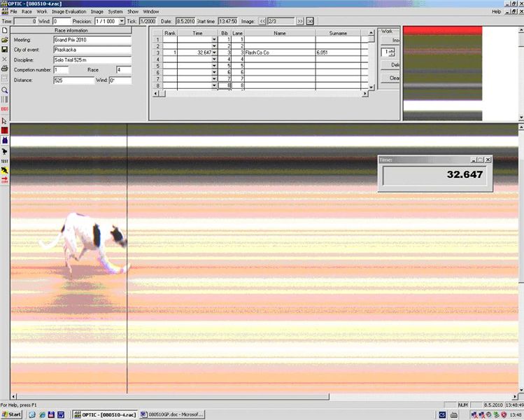Click the New race file icon
The height and width of the screenshot is (420, 524).
tap(5, 30)
